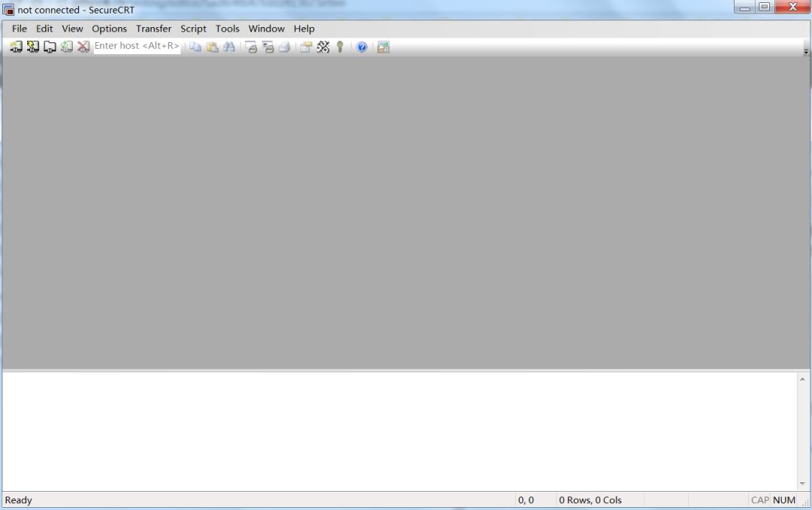Maximize the SecureCRT window
812x510 pixels.
pos(765,8)
